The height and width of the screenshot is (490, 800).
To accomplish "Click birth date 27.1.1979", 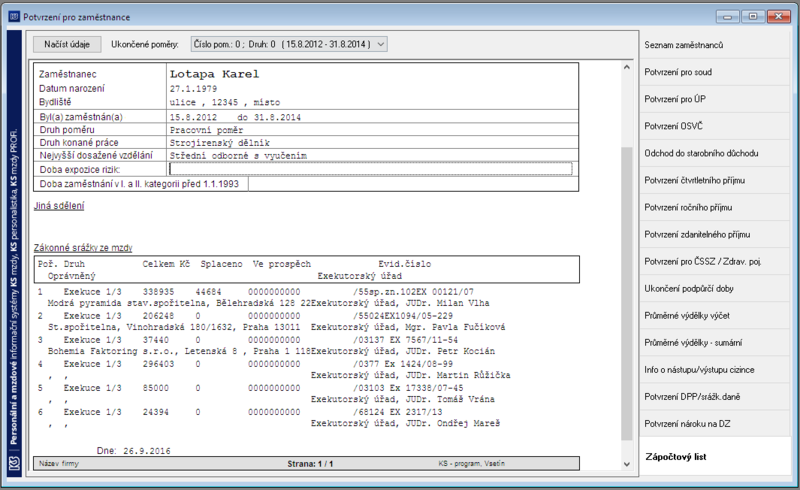I will tap(193, 88).
